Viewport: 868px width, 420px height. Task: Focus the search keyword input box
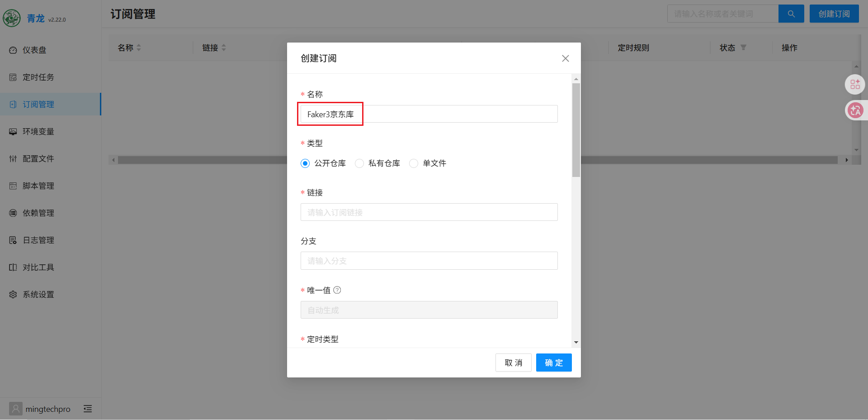click(723, 14)
